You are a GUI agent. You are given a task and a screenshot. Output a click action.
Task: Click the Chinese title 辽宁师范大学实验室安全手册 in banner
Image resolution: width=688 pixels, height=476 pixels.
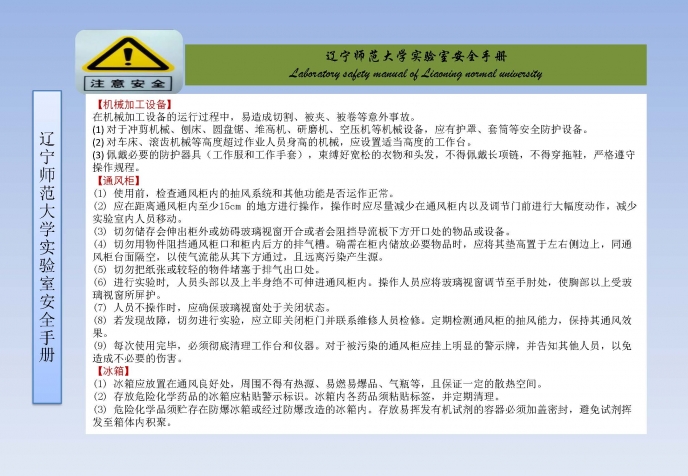[416, 55]
